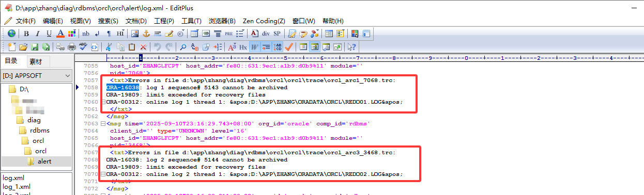644x195 pixels.
Task: Click the Redo arrow icon
Action: coord(168,47)
